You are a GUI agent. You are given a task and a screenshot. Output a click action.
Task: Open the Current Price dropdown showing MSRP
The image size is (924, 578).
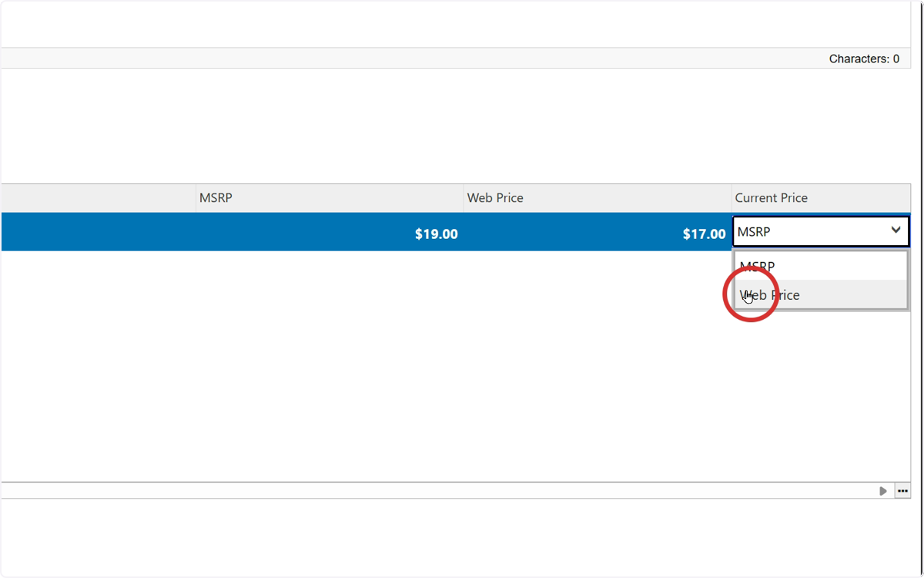click(x=821, y=231)
